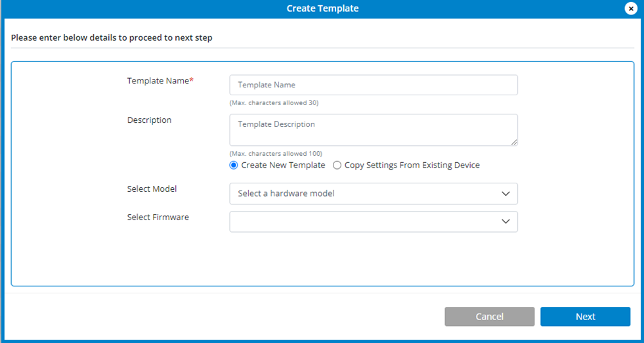Select the Create New Template radio button
Image resolution: width=644 pixels, height=343 pixels.
234,166
